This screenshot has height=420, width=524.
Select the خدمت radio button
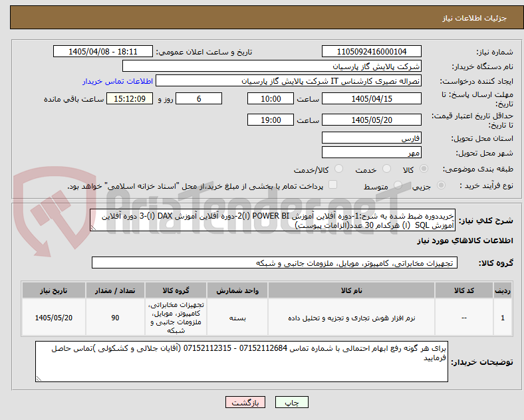tap(386, 169)
